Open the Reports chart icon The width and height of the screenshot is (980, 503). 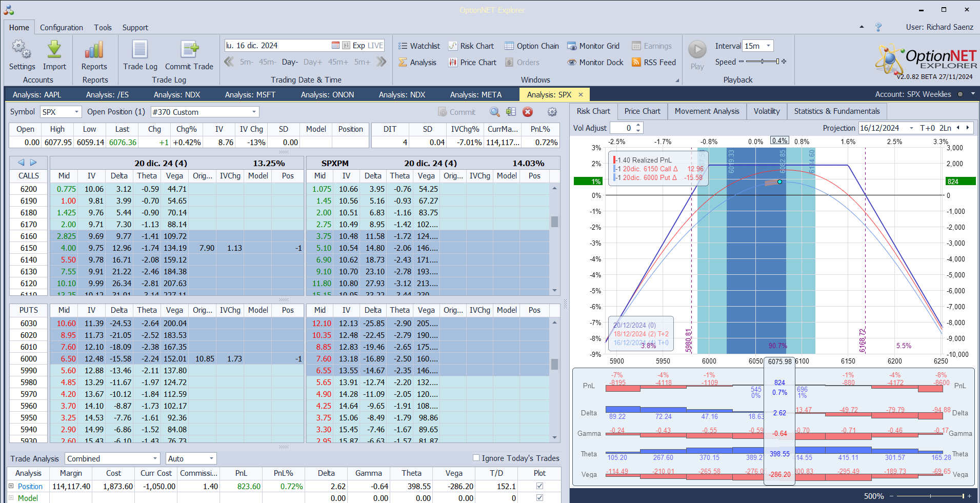[x=94, y=50]
